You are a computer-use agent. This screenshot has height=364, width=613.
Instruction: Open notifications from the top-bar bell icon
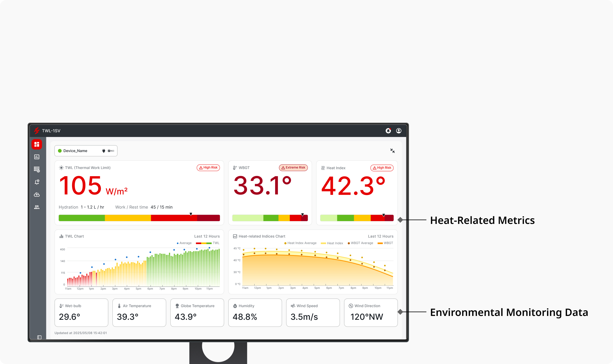[388, 130]
